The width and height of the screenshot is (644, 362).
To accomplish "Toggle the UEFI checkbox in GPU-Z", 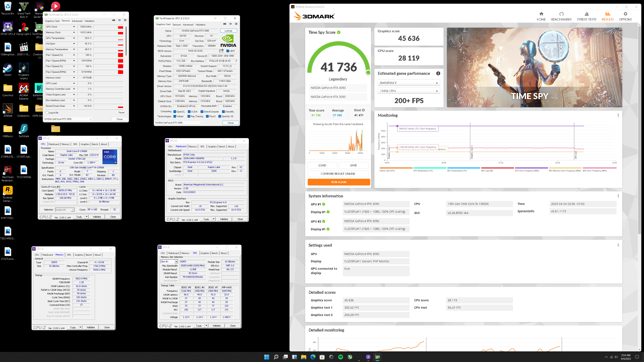I will tap(228, 51).
